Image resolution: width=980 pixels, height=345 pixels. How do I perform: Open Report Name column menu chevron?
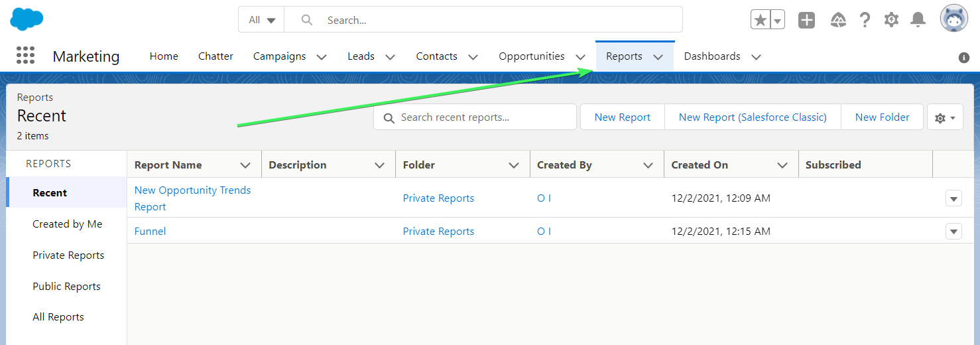click(245, 165)
